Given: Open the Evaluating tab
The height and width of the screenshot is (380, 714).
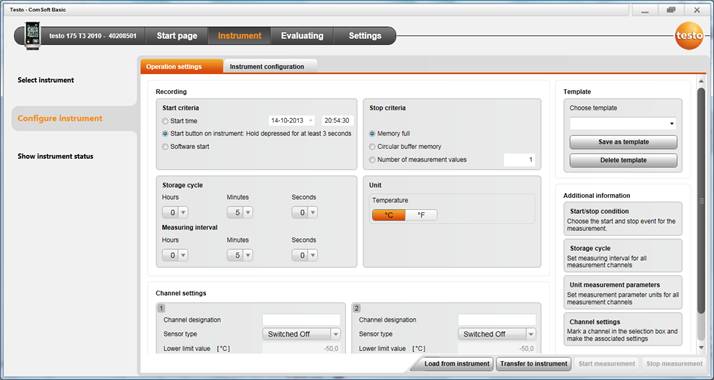Looking at the screenshot, I should [x=302, y=36].
